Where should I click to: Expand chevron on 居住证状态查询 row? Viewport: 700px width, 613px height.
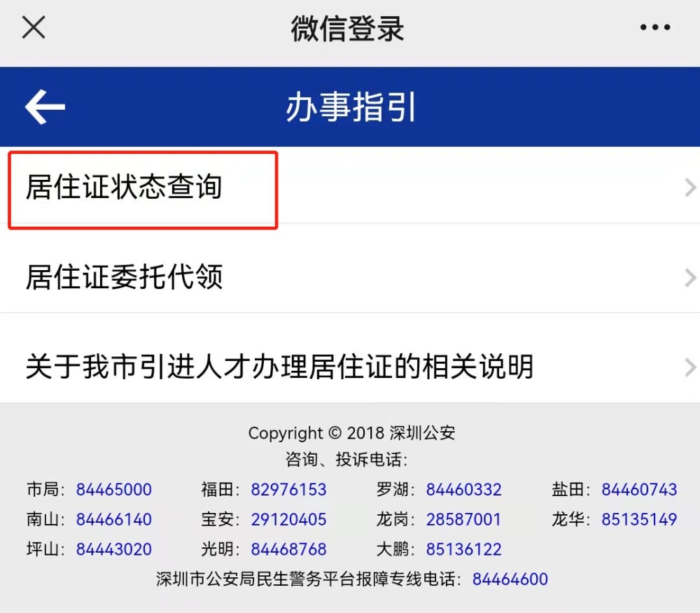pyautogui.click(x=690, y=188)
